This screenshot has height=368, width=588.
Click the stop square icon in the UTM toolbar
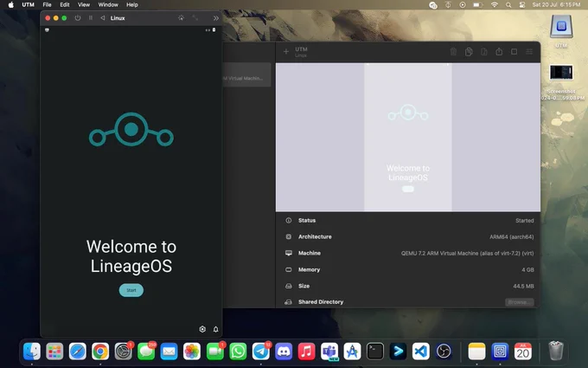click(514, 52)
